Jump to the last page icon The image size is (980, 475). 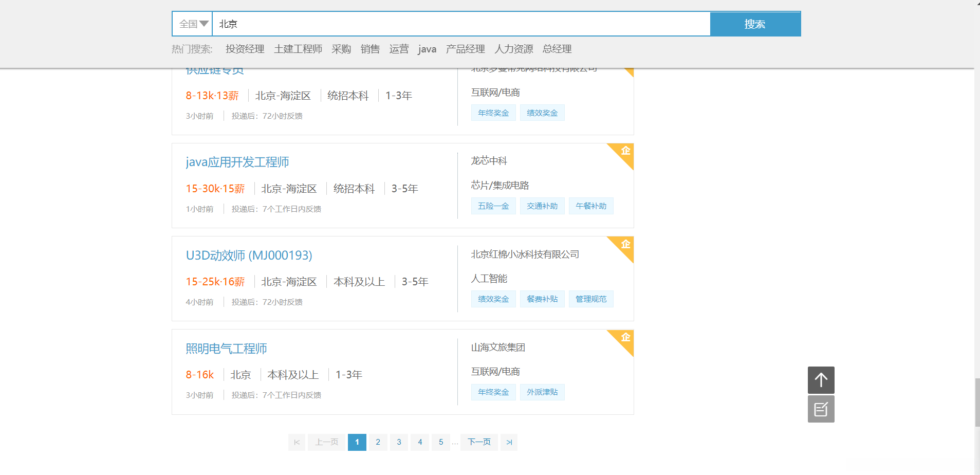pos(509,442)
